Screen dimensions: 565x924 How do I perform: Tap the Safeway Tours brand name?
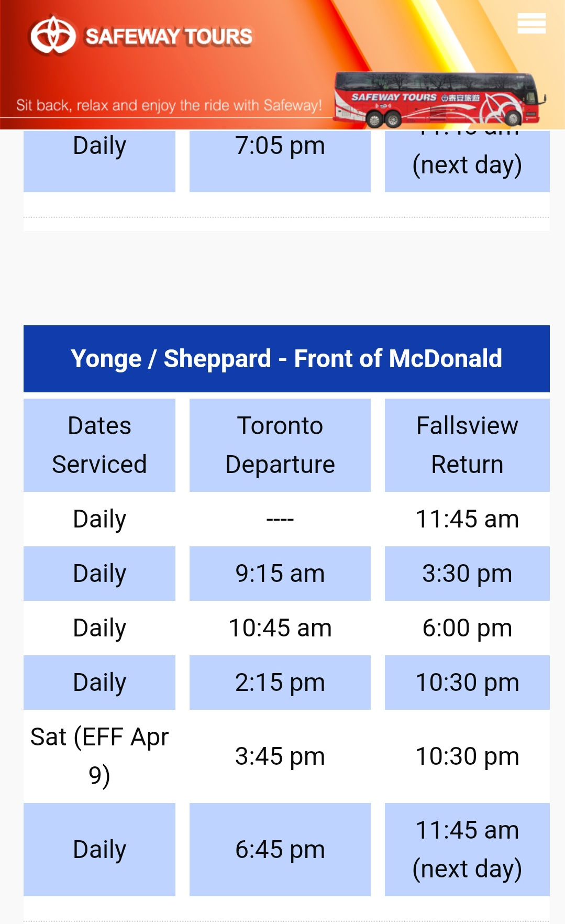(169, 37)
